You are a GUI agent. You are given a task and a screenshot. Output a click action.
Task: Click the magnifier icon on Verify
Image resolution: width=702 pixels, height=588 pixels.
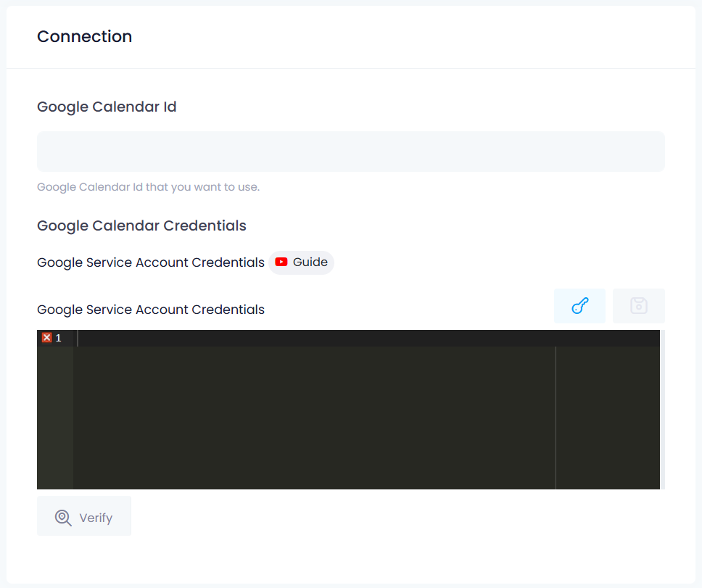(63, 517)
